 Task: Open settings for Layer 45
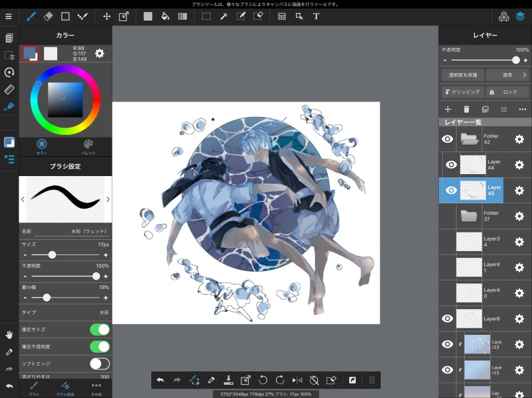click(x=519, y=191)
